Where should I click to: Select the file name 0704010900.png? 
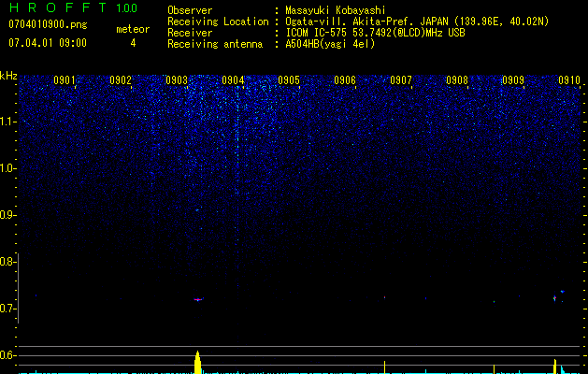pos(48,24)
